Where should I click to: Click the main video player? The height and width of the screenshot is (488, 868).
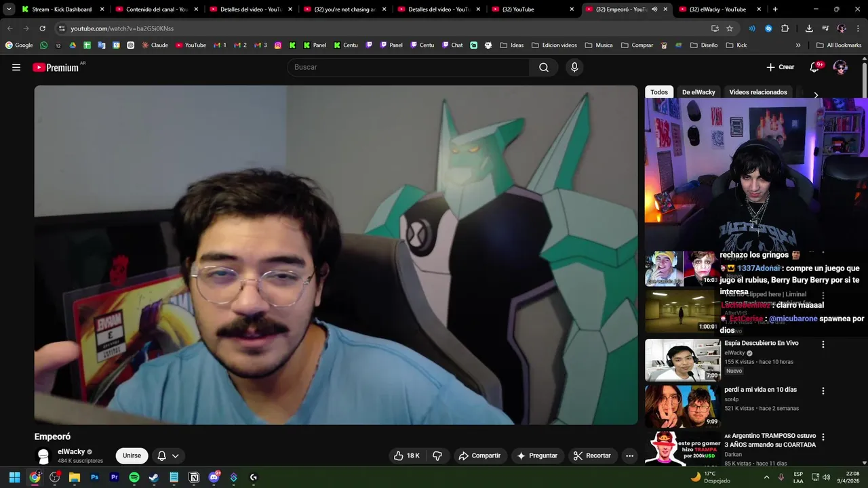[x=336, y=255]
